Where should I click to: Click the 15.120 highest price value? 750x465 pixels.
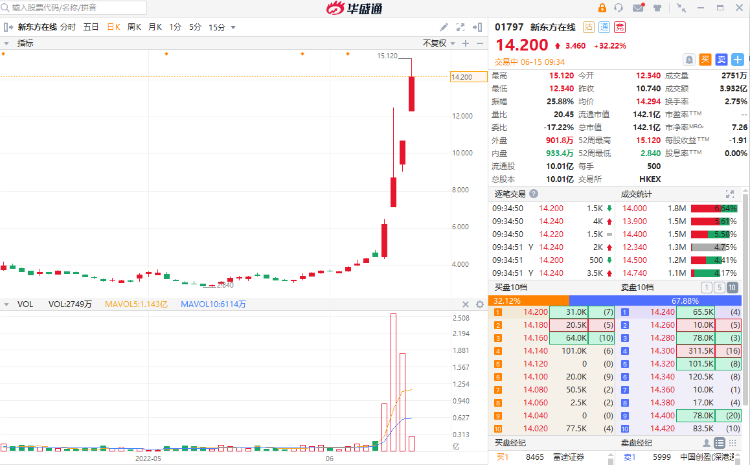[561, 76]
